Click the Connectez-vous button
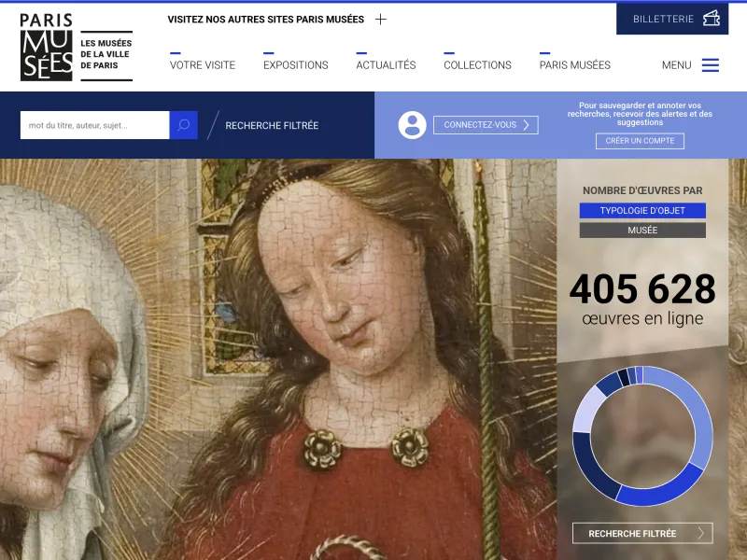The height and width of the screenshot is (560, 747). (486, 125)
